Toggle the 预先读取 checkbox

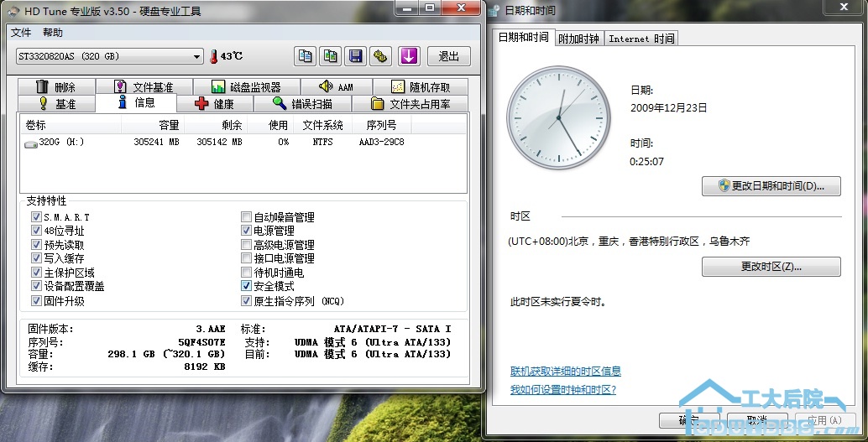tap(36, 245)
